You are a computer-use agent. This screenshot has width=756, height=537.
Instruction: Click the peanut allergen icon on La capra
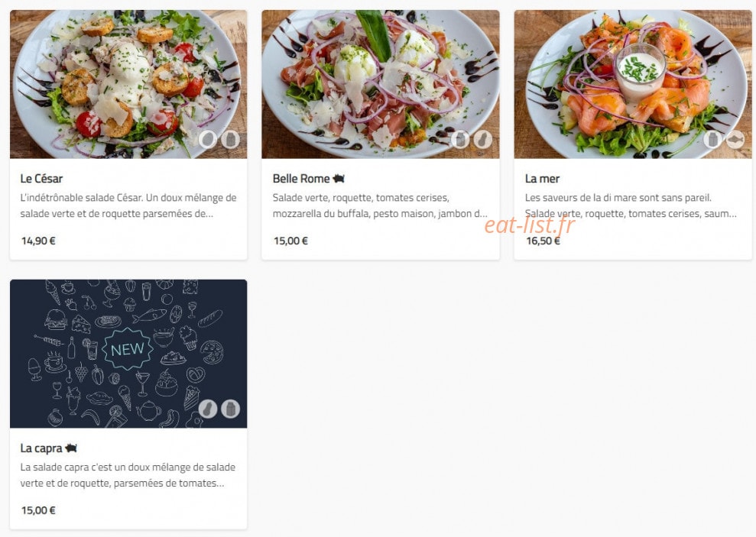click(x=208, y=409)
